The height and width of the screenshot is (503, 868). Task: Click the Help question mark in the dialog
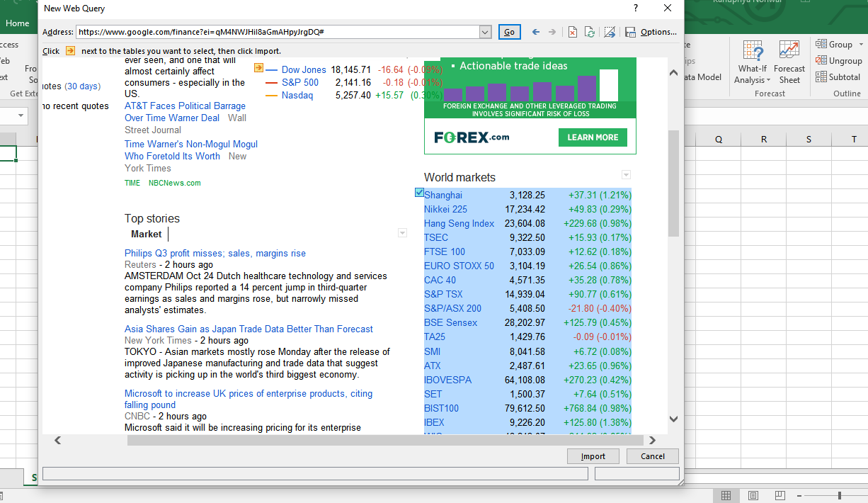coord(636,8)
